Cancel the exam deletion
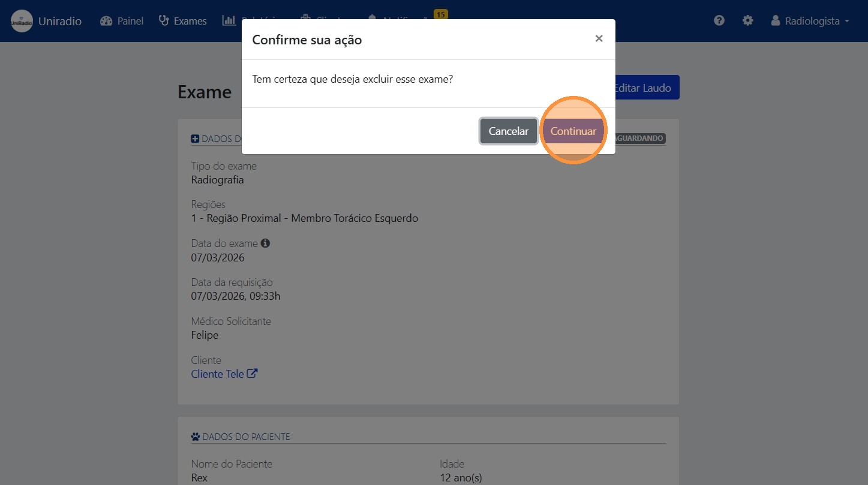868x485 pixels. [507, 130]
